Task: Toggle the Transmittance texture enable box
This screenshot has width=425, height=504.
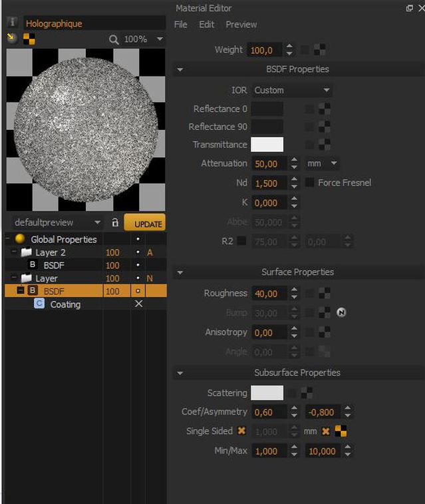Action: pyautogui.click(x=309, y=144)
